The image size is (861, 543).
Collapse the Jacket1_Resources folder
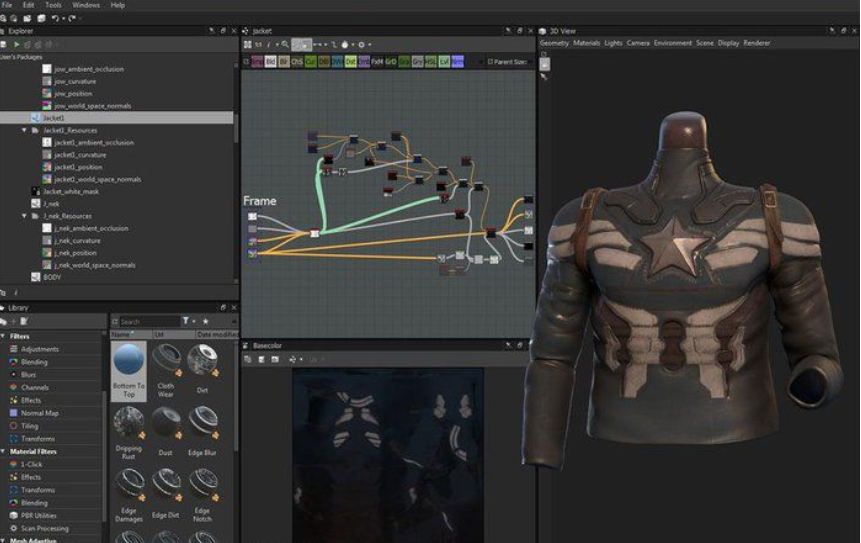coord(24,130)
